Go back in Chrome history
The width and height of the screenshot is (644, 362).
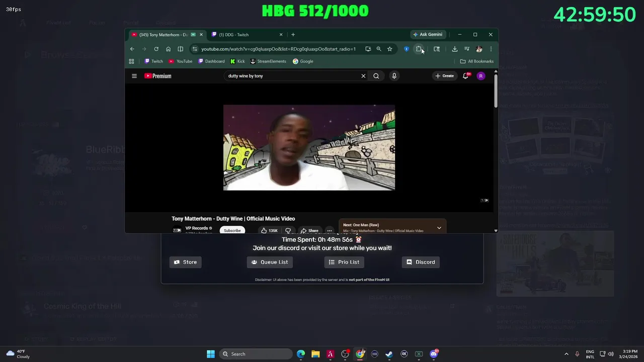132,49
